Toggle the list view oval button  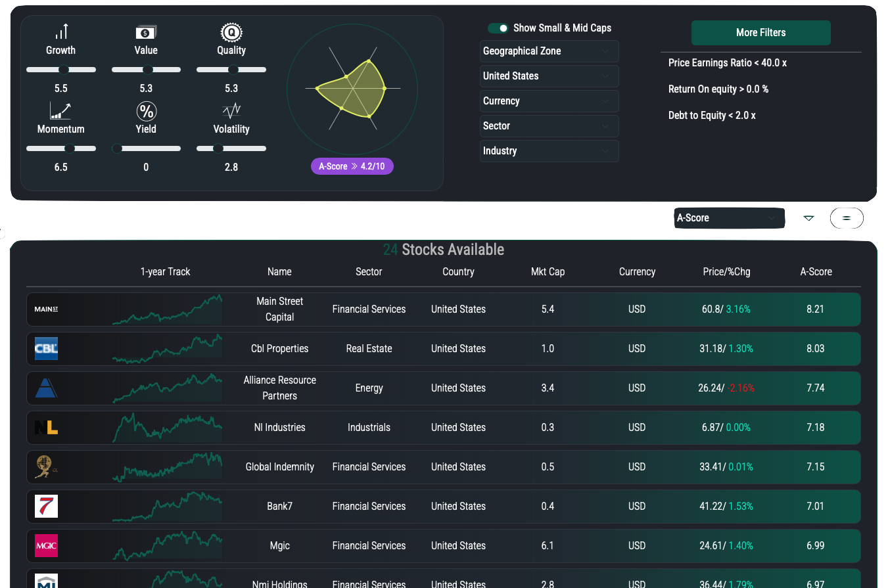[847, 218]
